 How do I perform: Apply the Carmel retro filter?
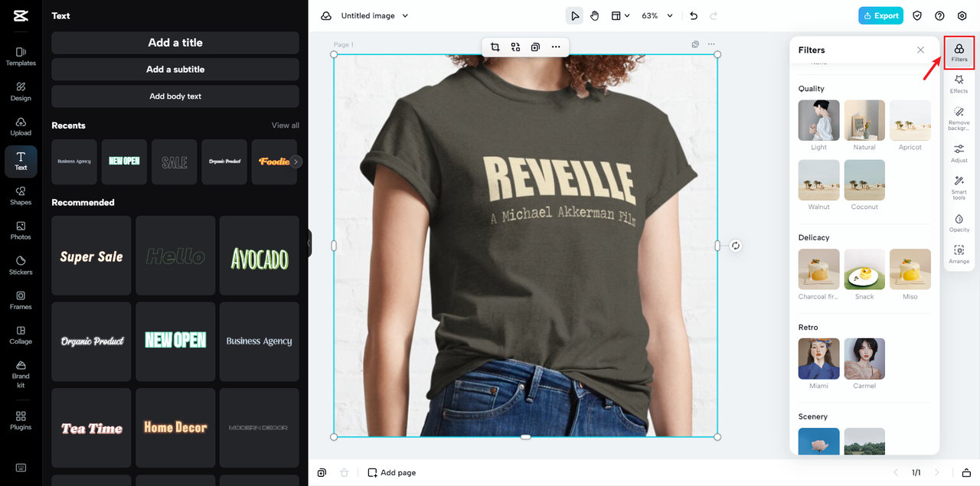pos(864,359)
